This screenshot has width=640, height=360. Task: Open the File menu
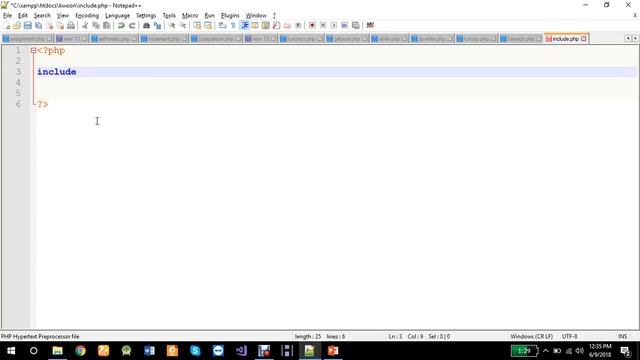pyautogui.click(x=7, y=16)
